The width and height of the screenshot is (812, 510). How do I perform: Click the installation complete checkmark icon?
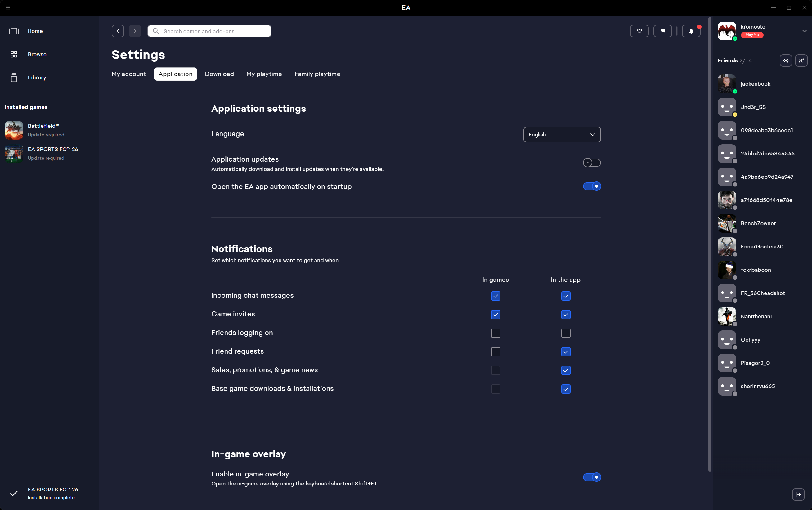[14, 493]
